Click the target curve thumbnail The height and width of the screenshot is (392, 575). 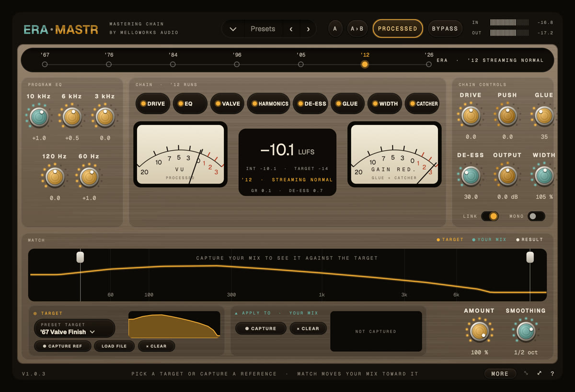(x=174, y=325)
